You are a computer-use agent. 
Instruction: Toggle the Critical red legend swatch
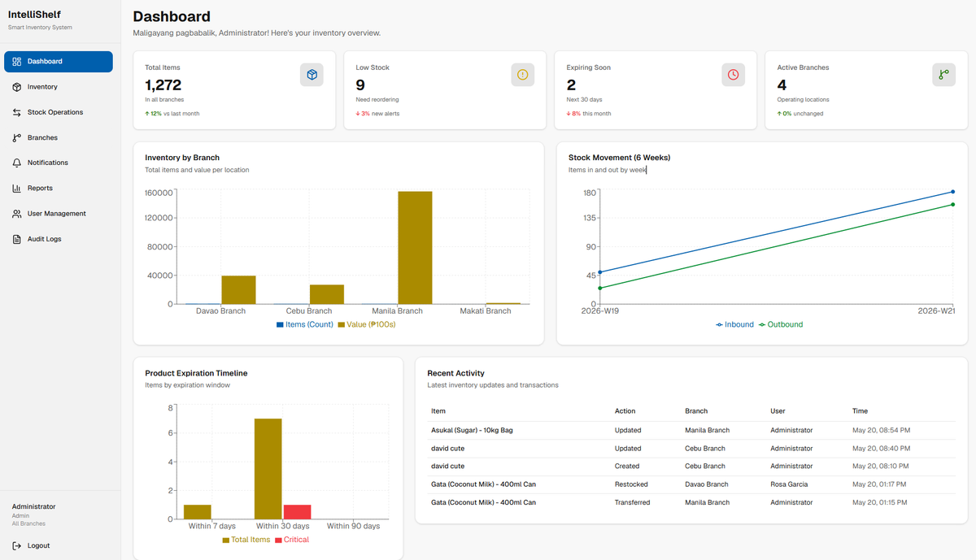pos(277,540)
